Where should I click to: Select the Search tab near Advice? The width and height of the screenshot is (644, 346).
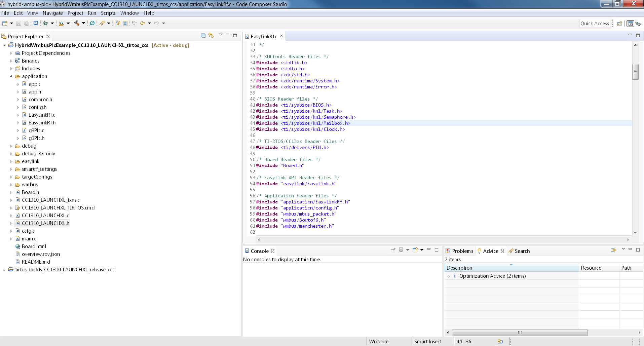coord(522,251)
